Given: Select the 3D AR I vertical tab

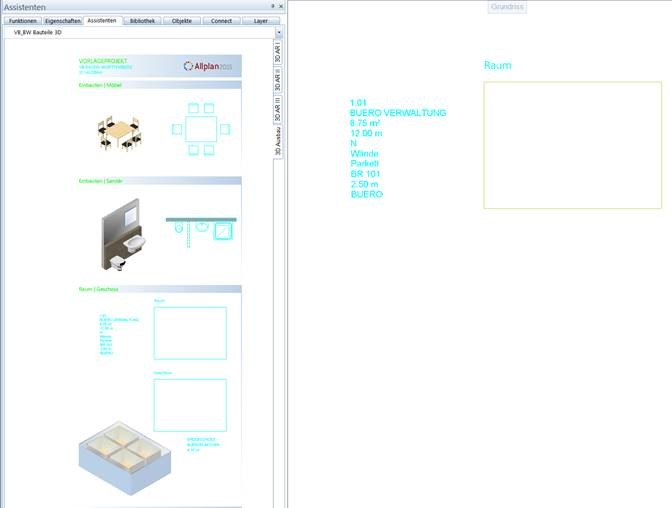Looking at the screenshot, I should pos(278,54).
